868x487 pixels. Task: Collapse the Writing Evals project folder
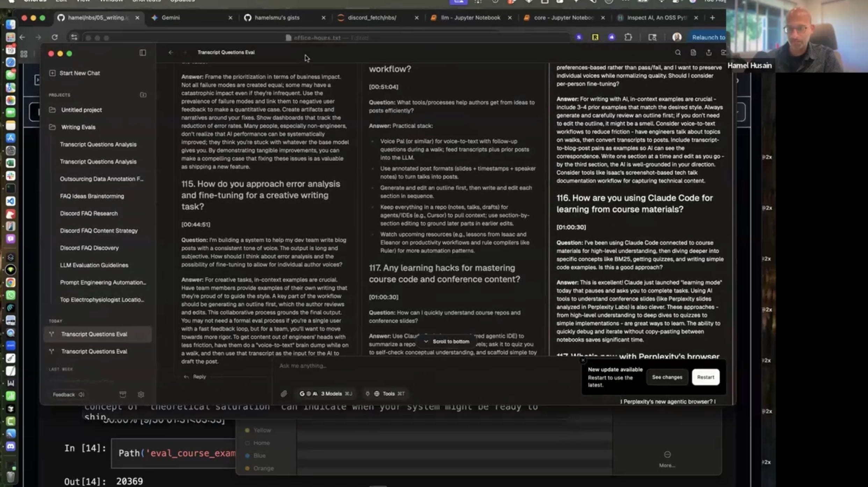click(78, 127)
